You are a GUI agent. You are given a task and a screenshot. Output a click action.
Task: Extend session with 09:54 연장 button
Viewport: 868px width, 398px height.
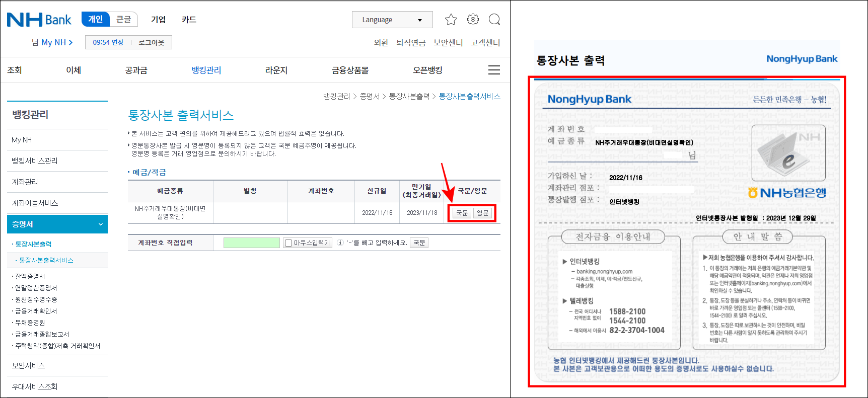coord(108,42)
